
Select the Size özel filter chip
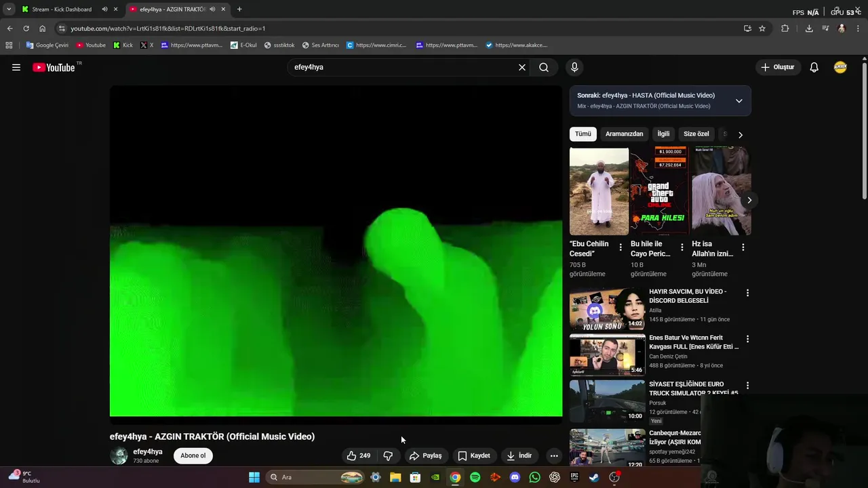click(696, 134)
